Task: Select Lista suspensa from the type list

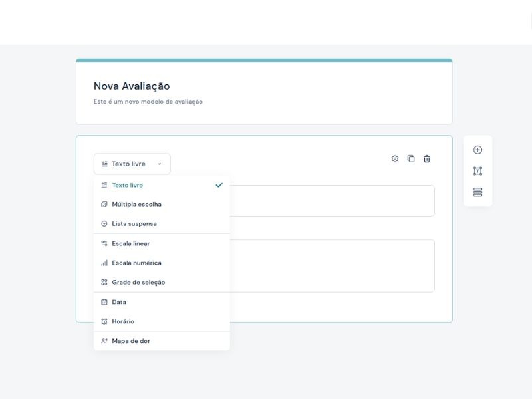Action: [x=134, y=224]
